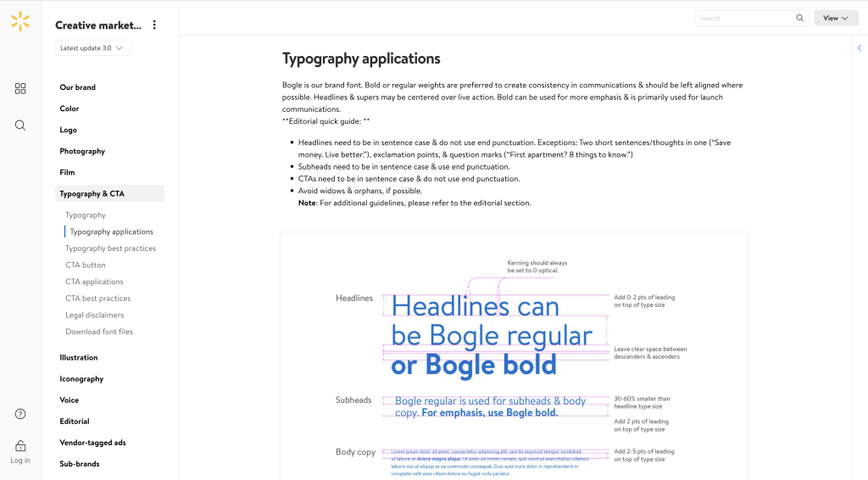Open the grid dashboard icon in sidebar
The height and width of the screenshot is (480, 868).
20,88
